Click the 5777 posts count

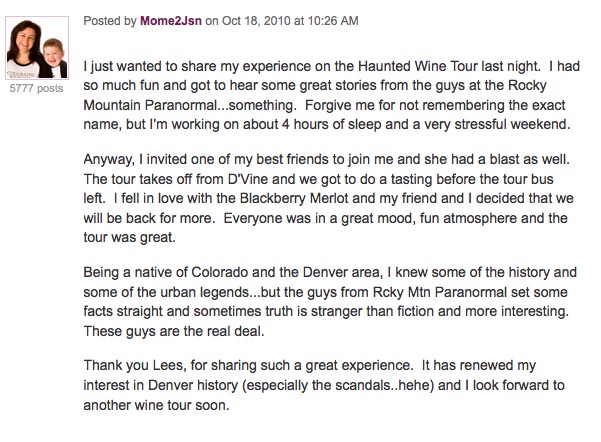[36, 89]
